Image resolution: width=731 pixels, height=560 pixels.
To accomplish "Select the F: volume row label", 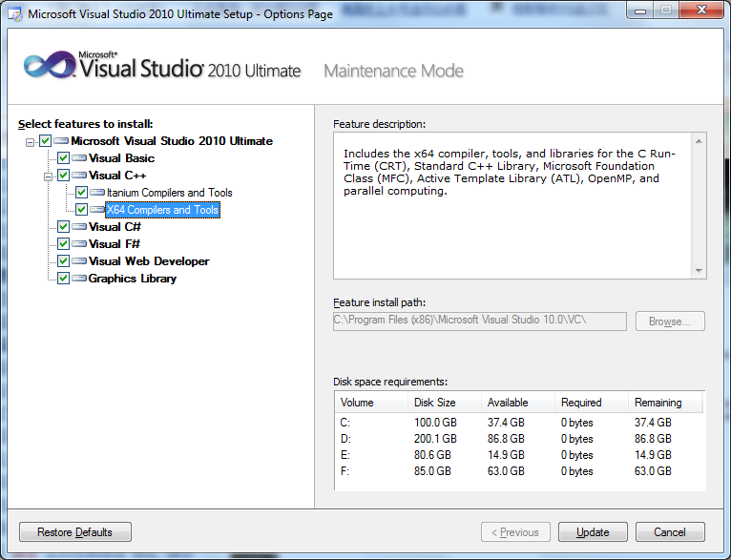I will click(x=345, y=471).
